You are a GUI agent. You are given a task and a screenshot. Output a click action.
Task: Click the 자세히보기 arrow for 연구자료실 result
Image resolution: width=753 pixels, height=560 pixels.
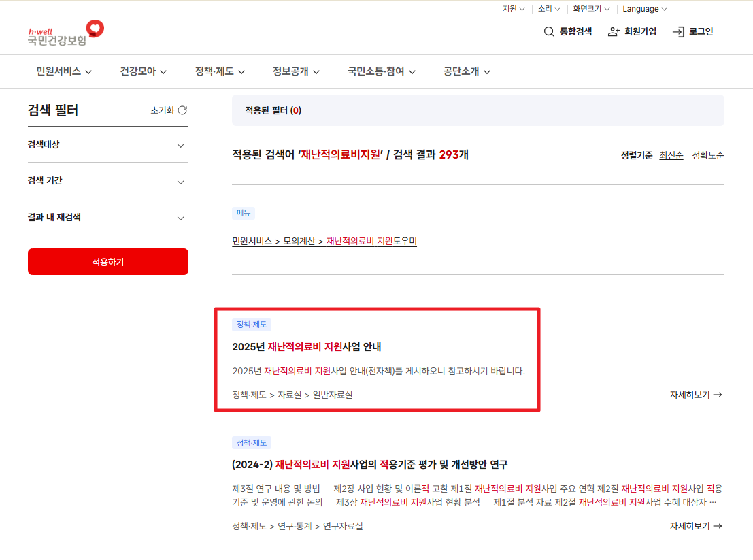718,526
